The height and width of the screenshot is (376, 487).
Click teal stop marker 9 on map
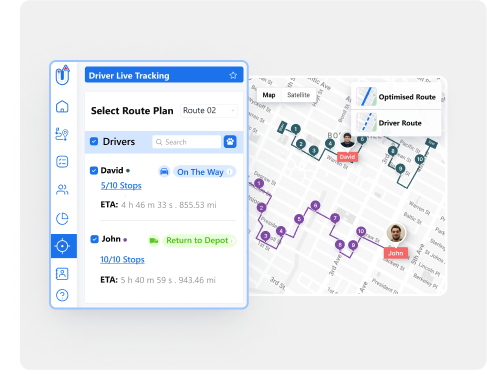coord(400,169)
